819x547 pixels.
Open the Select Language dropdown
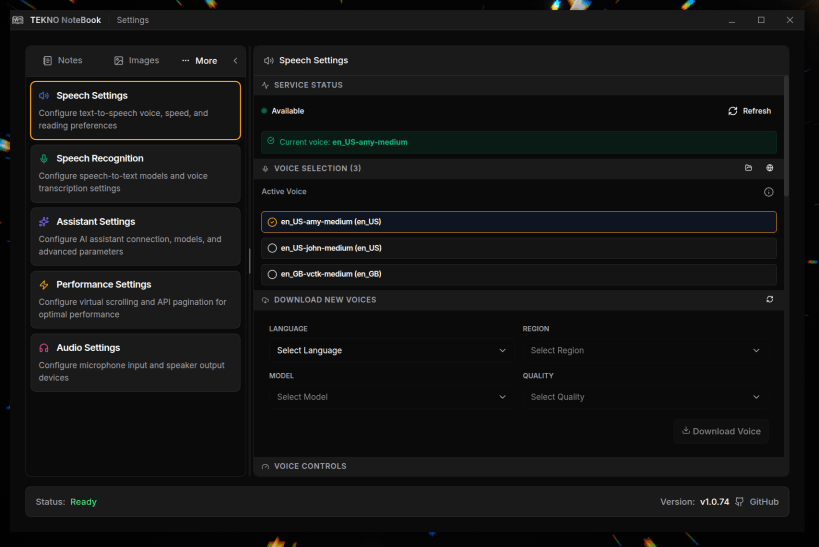point(391,351)
